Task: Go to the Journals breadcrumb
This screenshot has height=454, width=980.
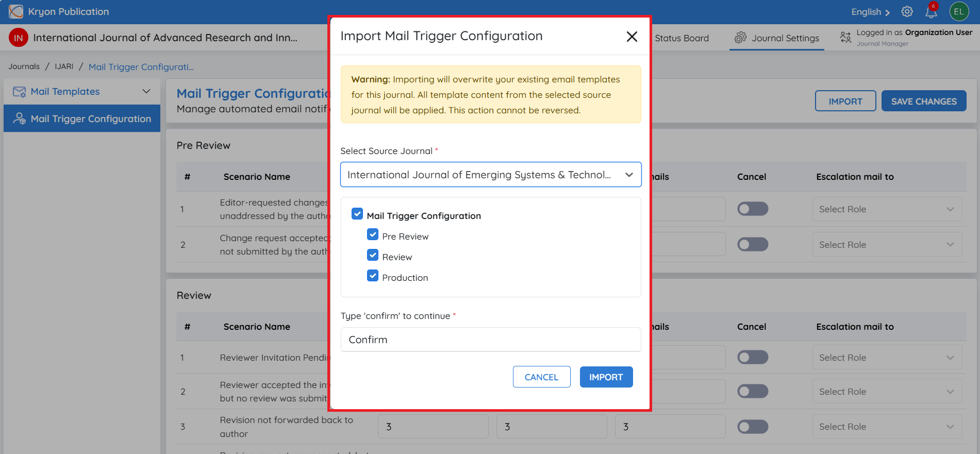Action: click(x=24, y=66)
